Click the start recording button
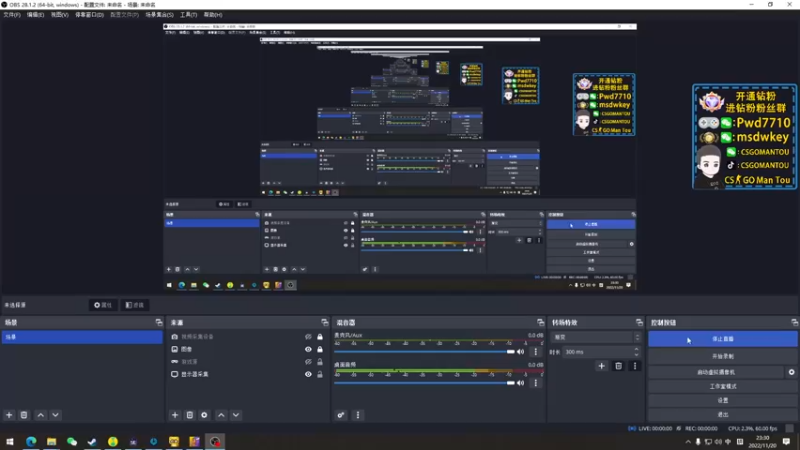 point(722,356)
